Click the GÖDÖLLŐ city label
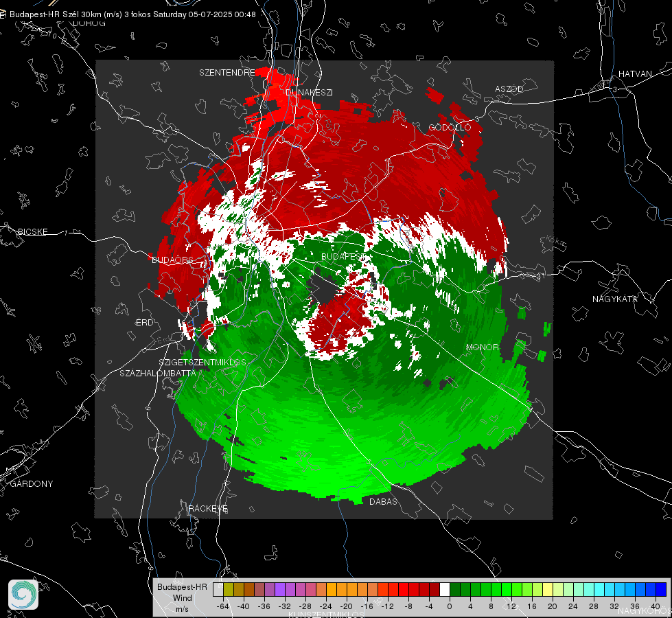The height and width of the screenshot is (618, 672). point(450,127)
